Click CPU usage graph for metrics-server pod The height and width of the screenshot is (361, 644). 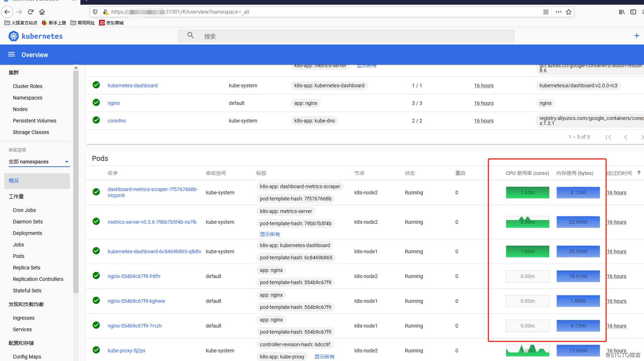(527, 222)
